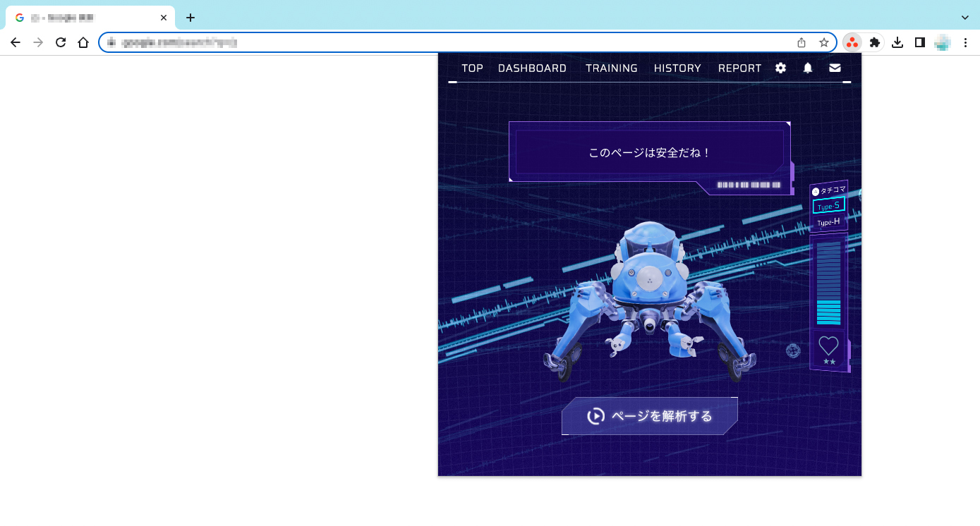This screenshot has width=980, height=526.
Task: Open the Chrome profile avatar
Action: (x=943, y=42)
